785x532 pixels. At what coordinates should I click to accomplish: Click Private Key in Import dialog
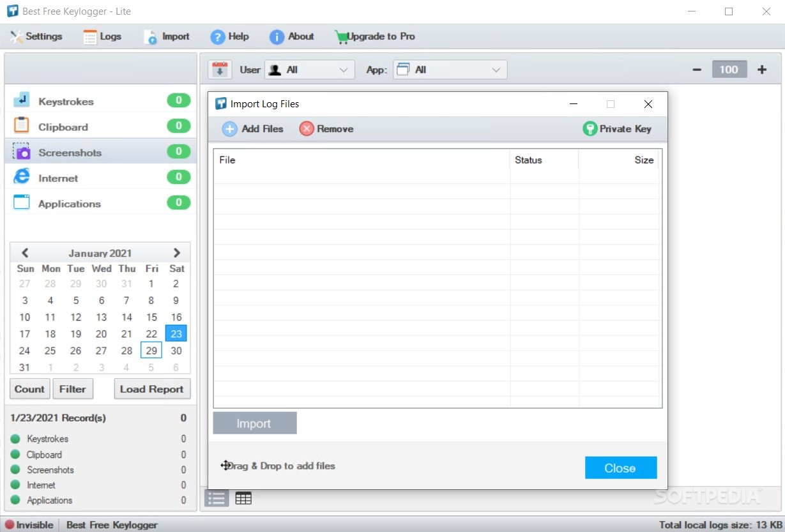point(617,128)
